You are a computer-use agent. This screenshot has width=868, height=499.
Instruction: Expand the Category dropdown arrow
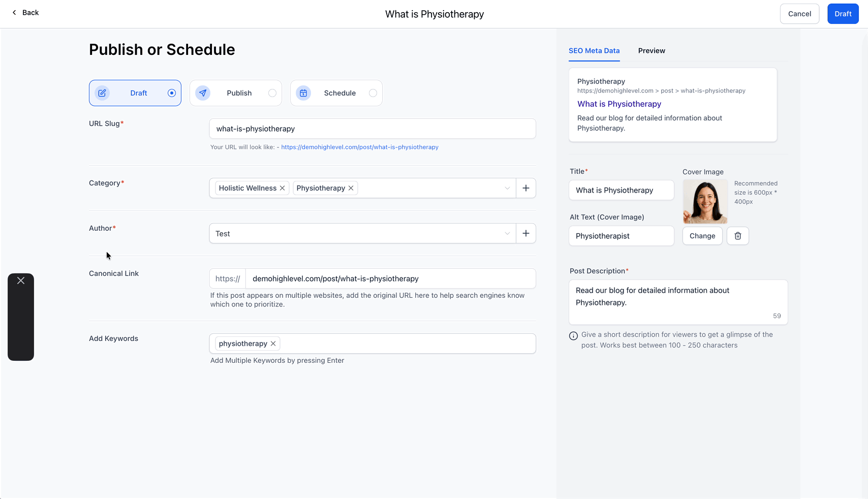pyautogui.click(x=507, y=188)
